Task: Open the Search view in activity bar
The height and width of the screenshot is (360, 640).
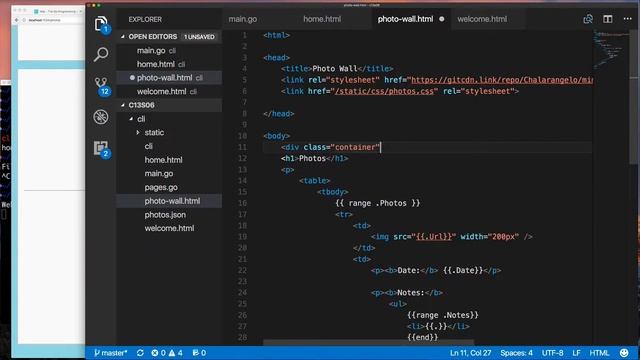Action: pyautogui.click(x=101, y=54)
